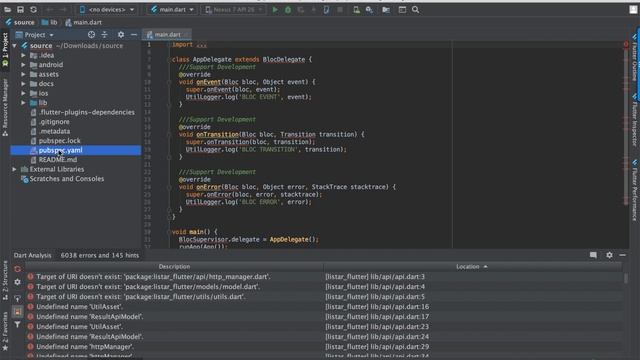Image resolution: width=640 pixels, height=360 pixels.
Task: Open the SDK Manager toolbar icon
Action: (369, 9)
